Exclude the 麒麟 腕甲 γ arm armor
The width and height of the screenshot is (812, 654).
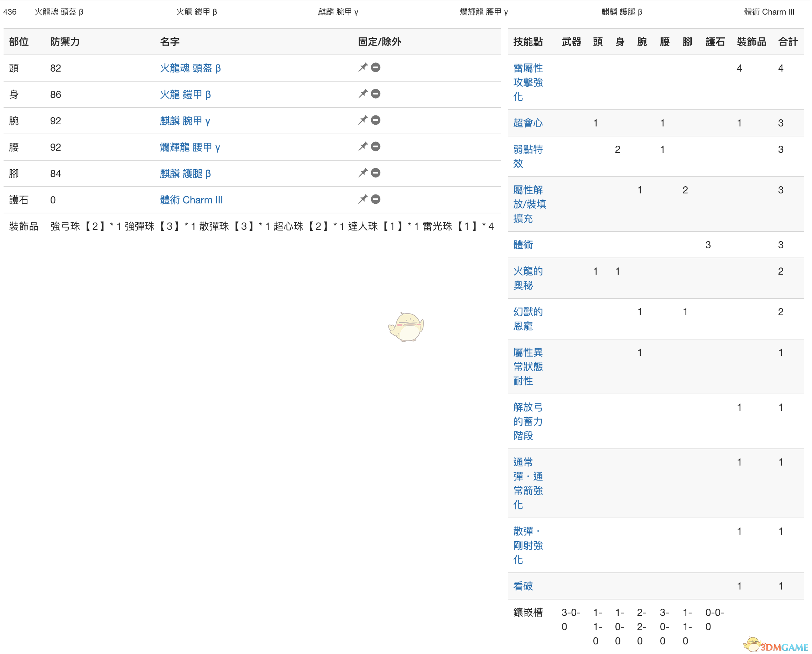(x=375, y=120)
